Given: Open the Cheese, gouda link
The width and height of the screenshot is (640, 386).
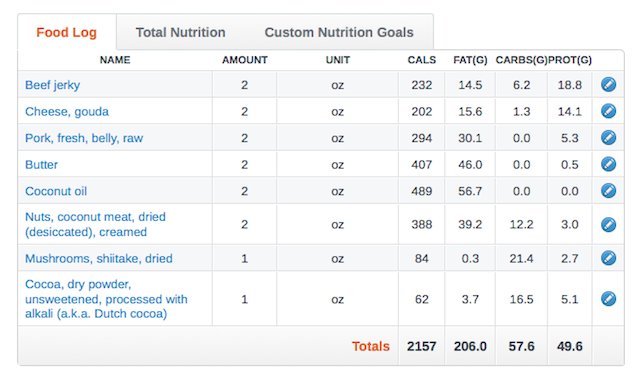Looking at the screenshot, I should coord(67,111).
